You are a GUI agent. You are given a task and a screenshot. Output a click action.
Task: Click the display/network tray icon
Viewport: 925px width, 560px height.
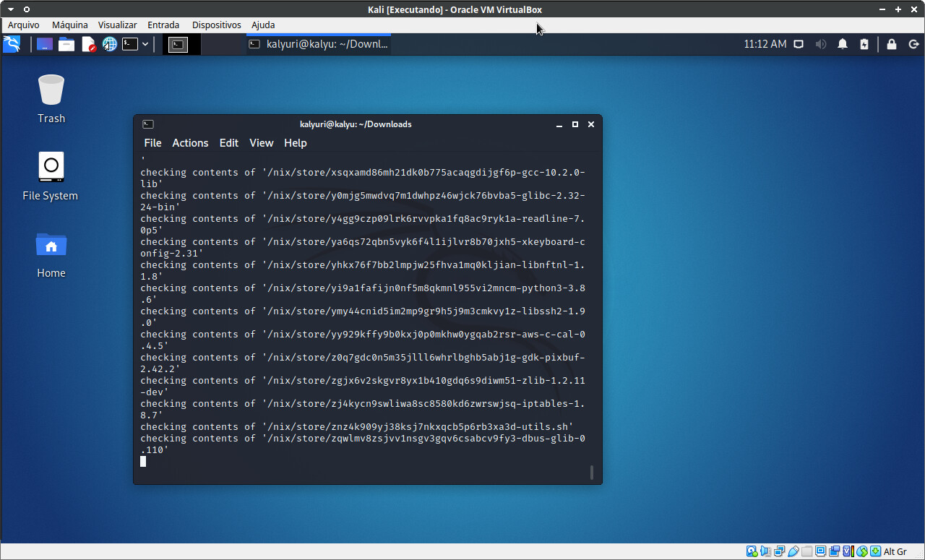click(799, 44)
